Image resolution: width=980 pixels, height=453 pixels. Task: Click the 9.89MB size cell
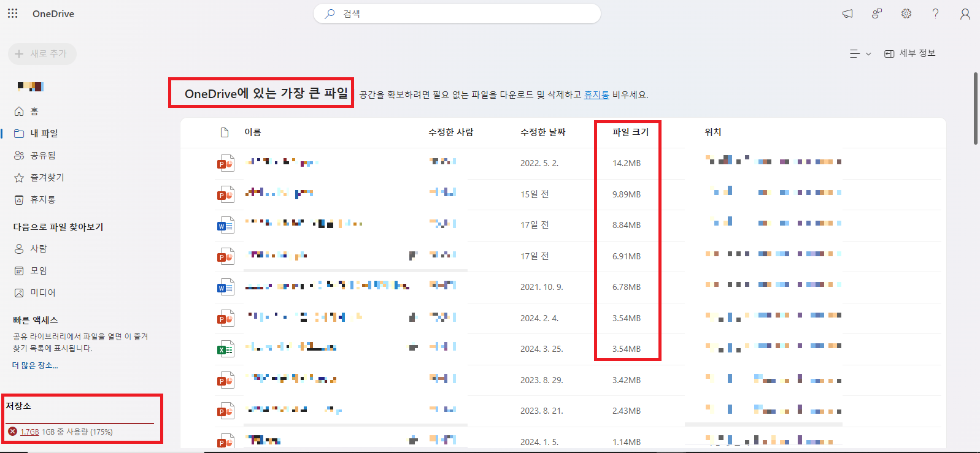[627, 194]
